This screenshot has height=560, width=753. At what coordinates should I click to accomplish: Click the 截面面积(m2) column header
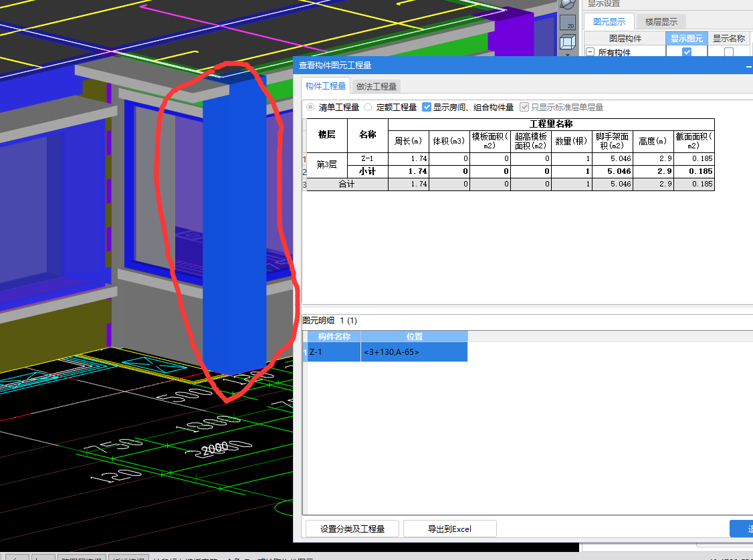point(694,141)
